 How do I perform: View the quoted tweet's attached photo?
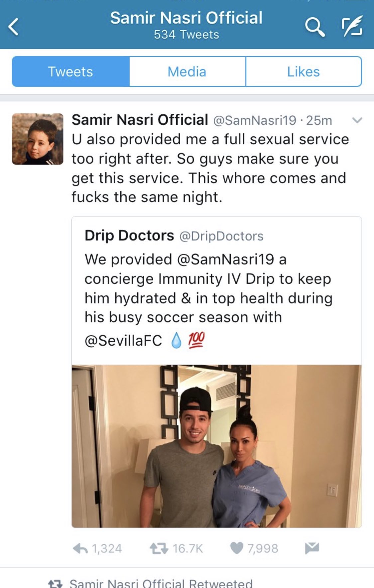click(217, 446)
